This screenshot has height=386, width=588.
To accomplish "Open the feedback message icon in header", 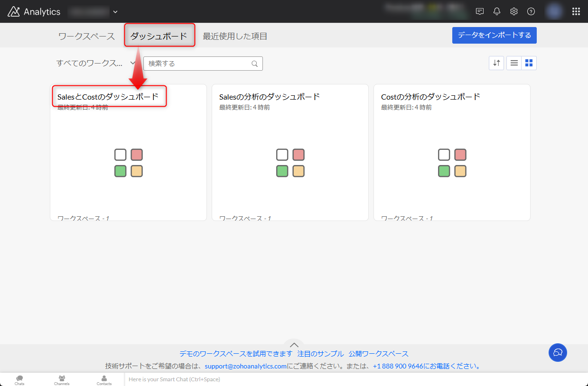I will [x=480, y=11].
